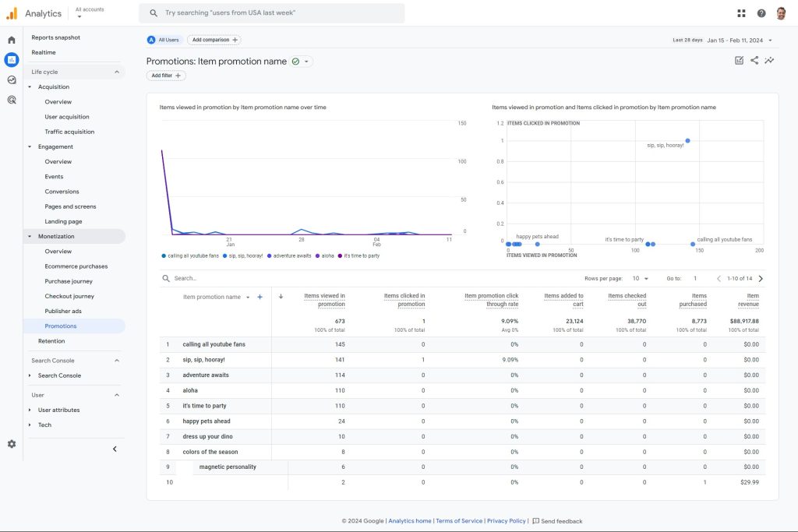The width and height of the screenshot is (798, 532).
Task: Collapse the Monetization group
Action: (x=30, y=237)
